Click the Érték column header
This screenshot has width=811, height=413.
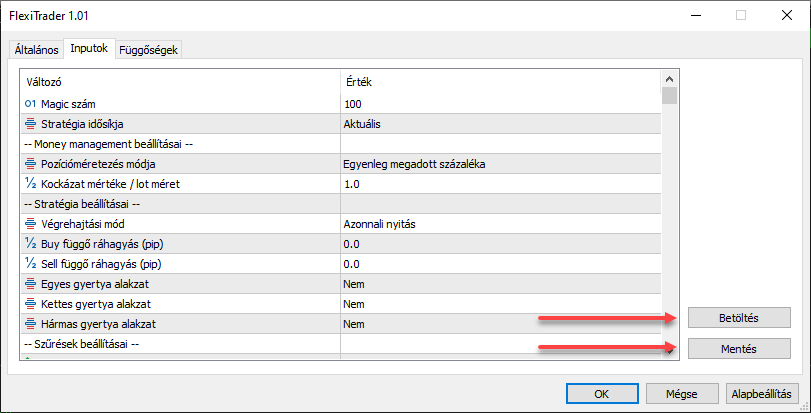500,82
